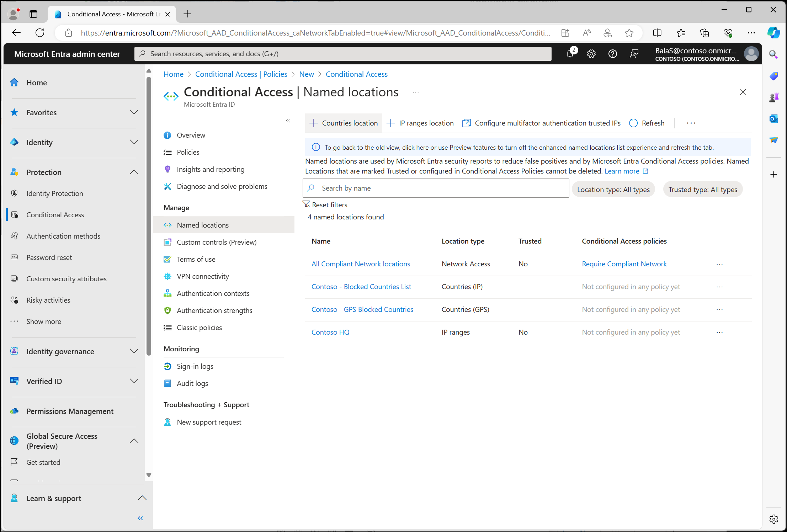Open portal settings gear icon
Screen dimensions: 787x532
591,54
